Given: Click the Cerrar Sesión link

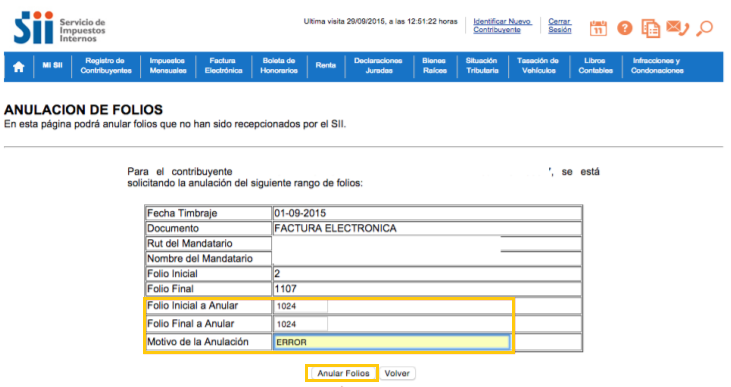Looking at the screenshot, I should 559,26.
